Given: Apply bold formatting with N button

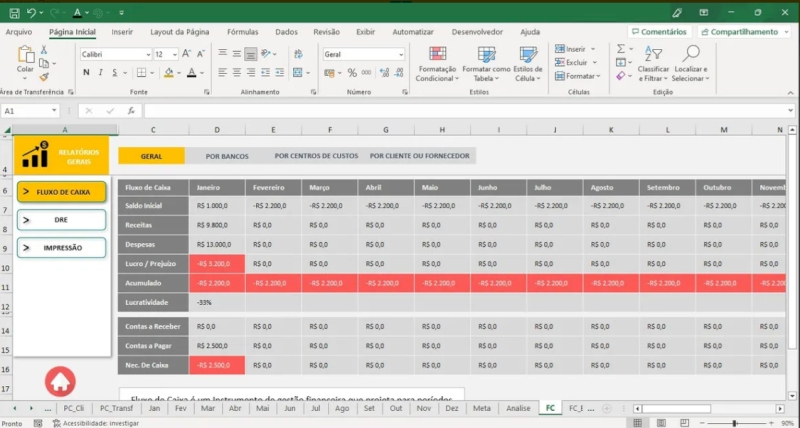Looking at the screenshot, I should point(86,72).
